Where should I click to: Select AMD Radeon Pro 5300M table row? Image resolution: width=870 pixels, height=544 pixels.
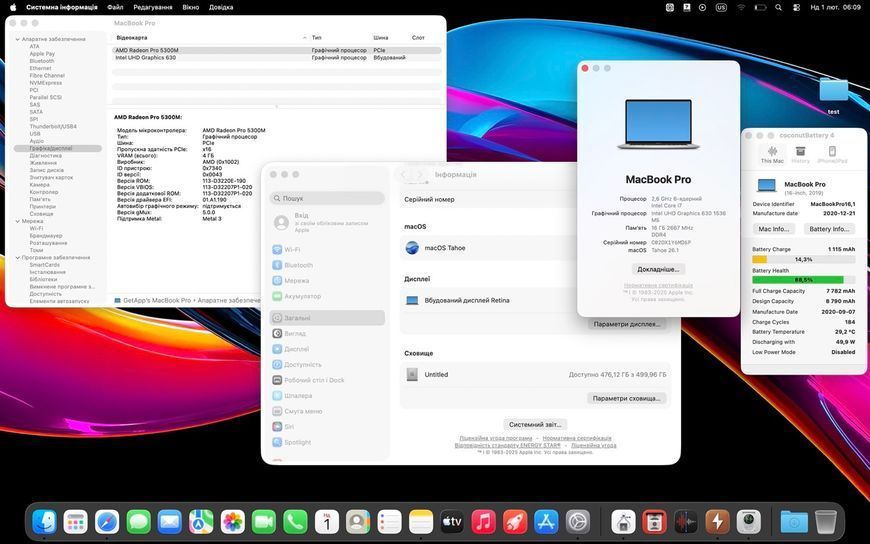pyautogui.click(x=277, y=51)
